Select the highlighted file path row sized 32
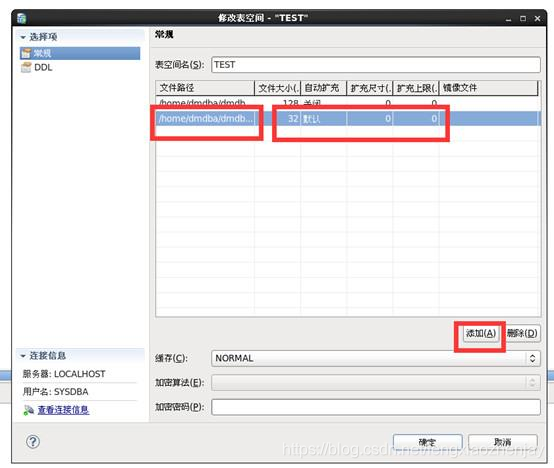This screenshot has height=468, width=554. [x=348, y=118]
